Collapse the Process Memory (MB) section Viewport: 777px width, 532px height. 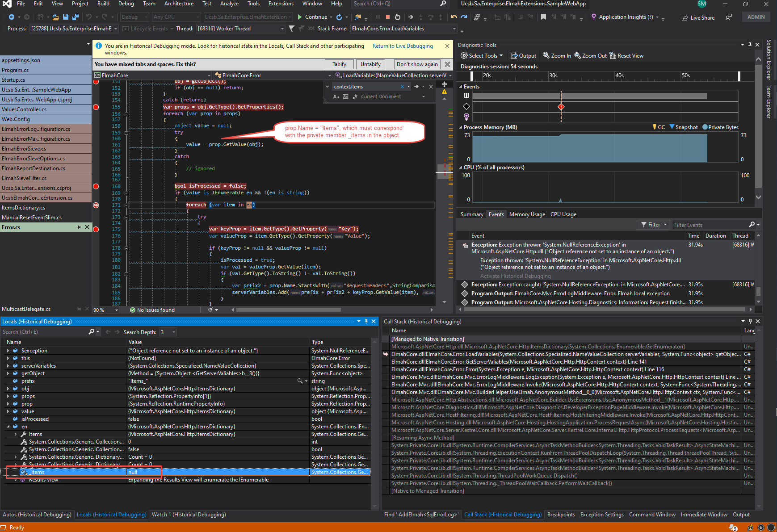461,127
